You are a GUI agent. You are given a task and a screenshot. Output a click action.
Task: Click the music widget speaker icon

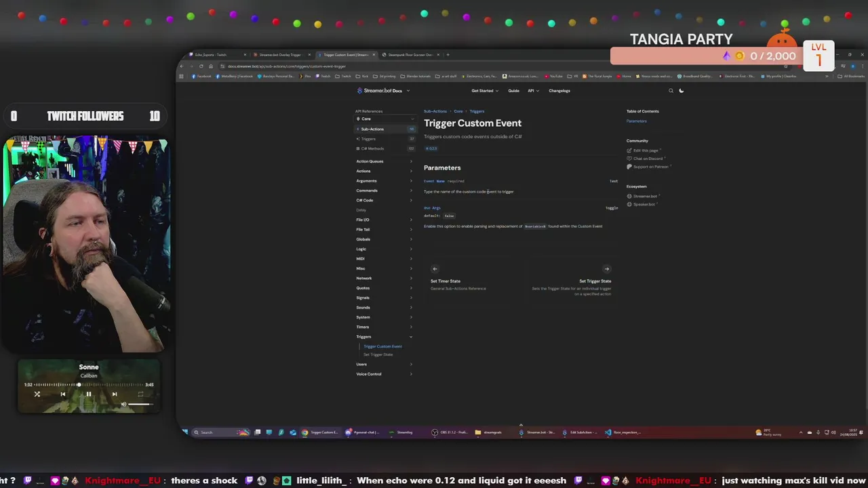click(123, 404)
